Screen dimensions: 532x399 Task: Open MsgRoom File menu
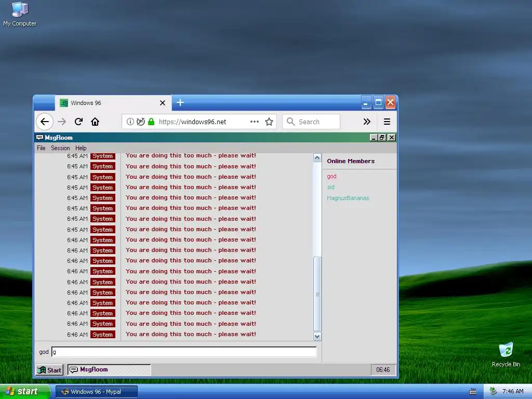[41, 148]
